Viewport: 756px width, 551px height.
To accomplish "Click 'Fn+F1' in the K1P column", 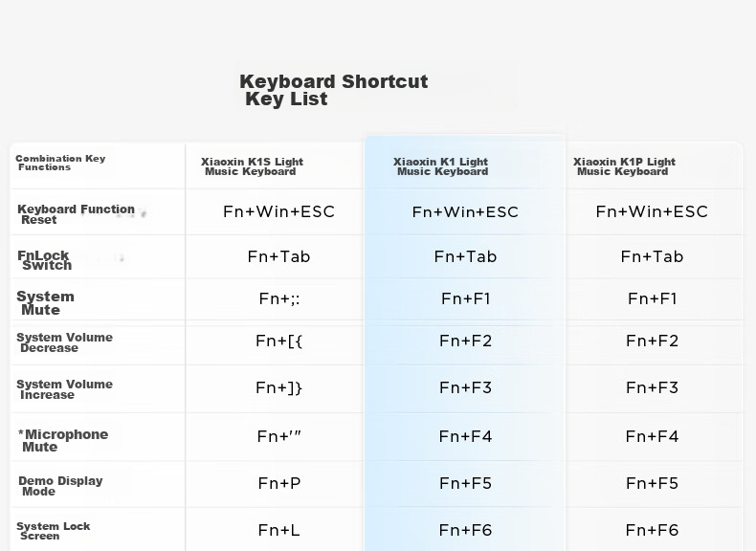I will pyautogui.click(x=653, y=298).
